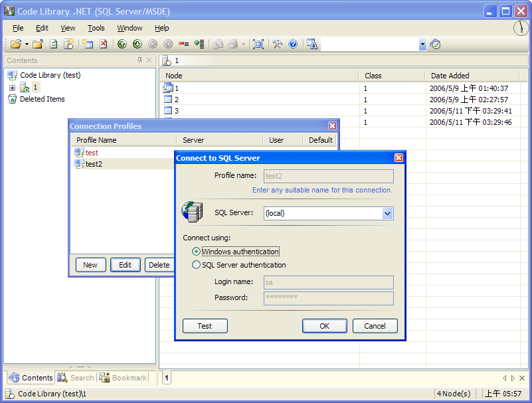Click the blue help question mark icon

pyautogui.click(x=293, y=44)
